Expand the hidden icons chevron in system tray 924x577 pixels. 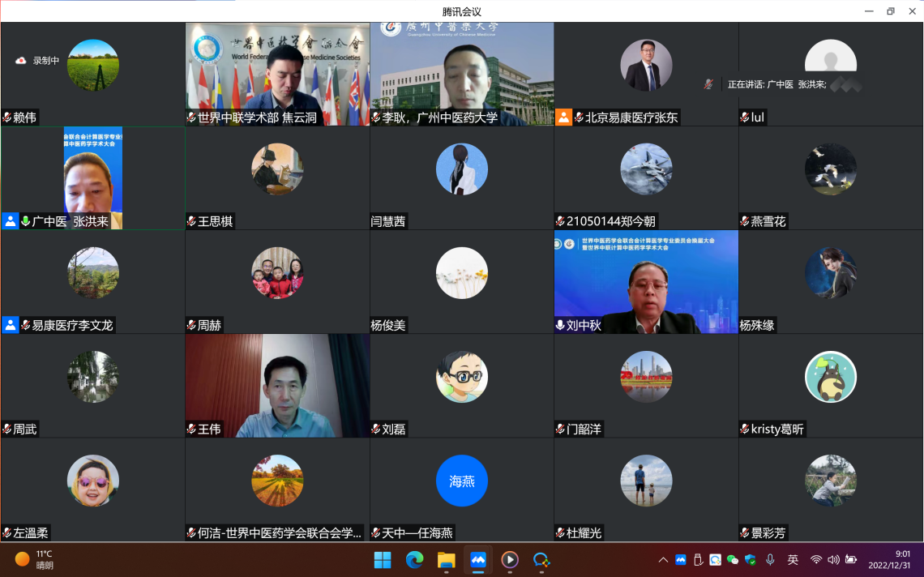point(663,560)
